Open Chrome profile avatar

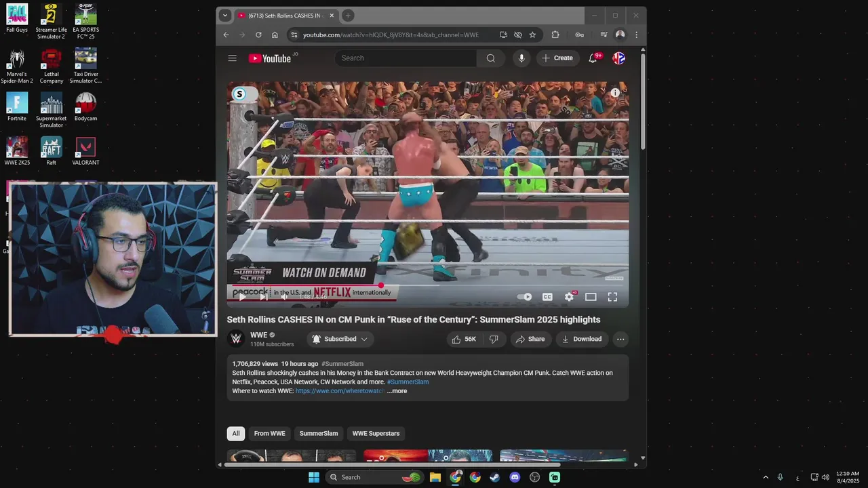[620, 35]
